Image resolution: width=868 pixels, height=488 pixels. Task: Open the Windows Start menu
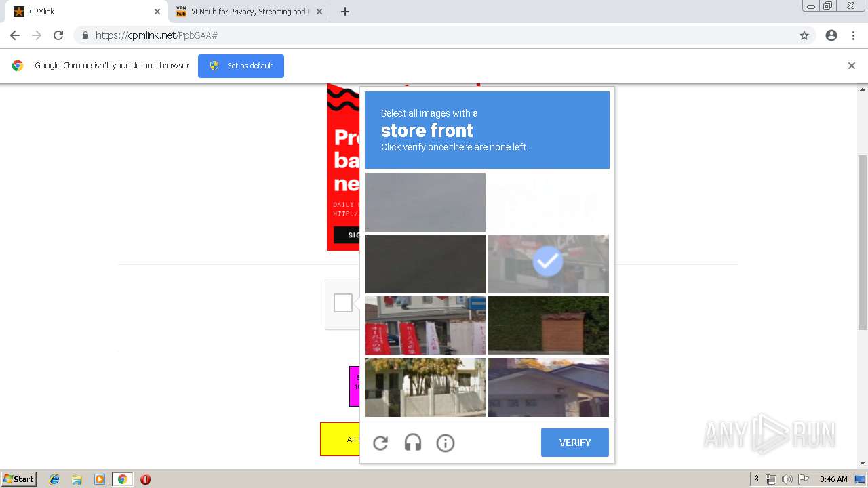(x=18, y=479)
